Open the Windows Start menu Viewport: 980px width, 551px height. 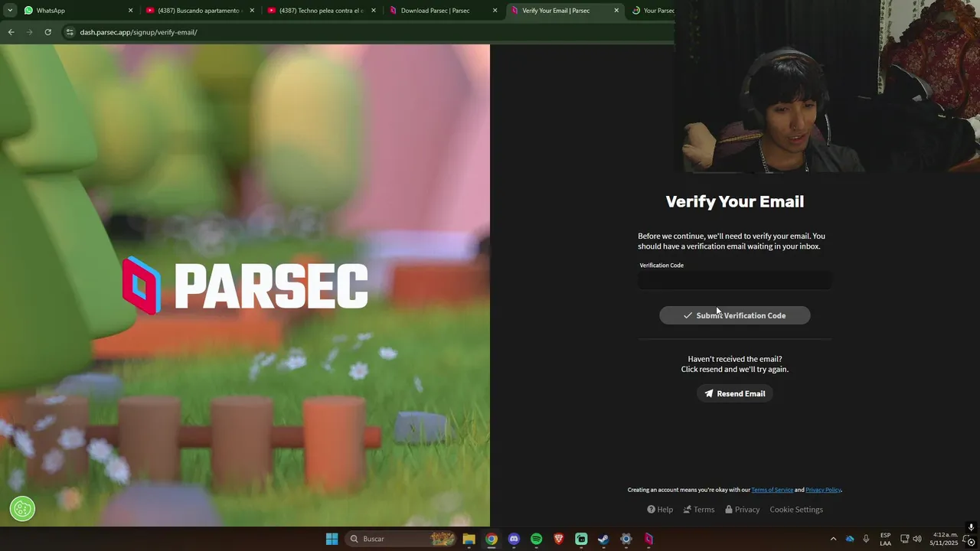332,539
